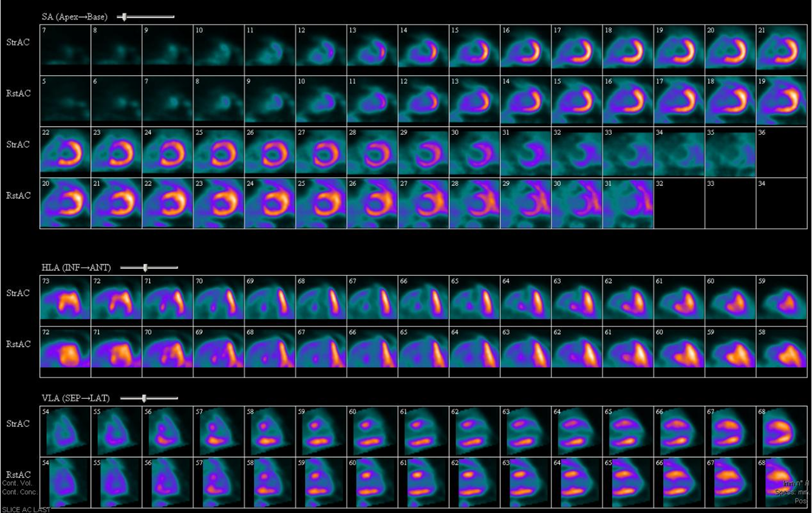Pick short-axis rest slice 31 thumbnail
This screenshot has width=812, height=513.
(628, 203)
